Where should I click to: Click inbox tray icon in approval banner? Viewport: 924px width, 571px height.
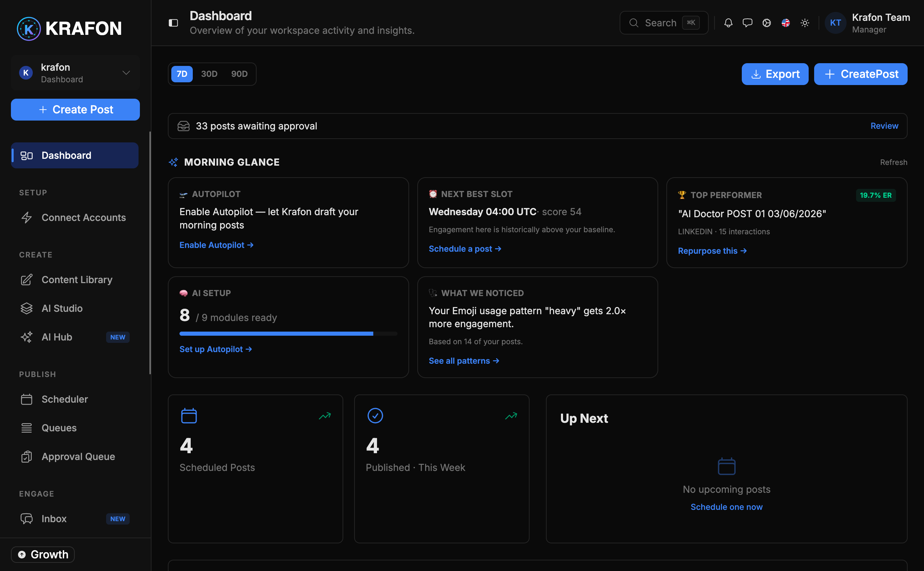point(184,126)
